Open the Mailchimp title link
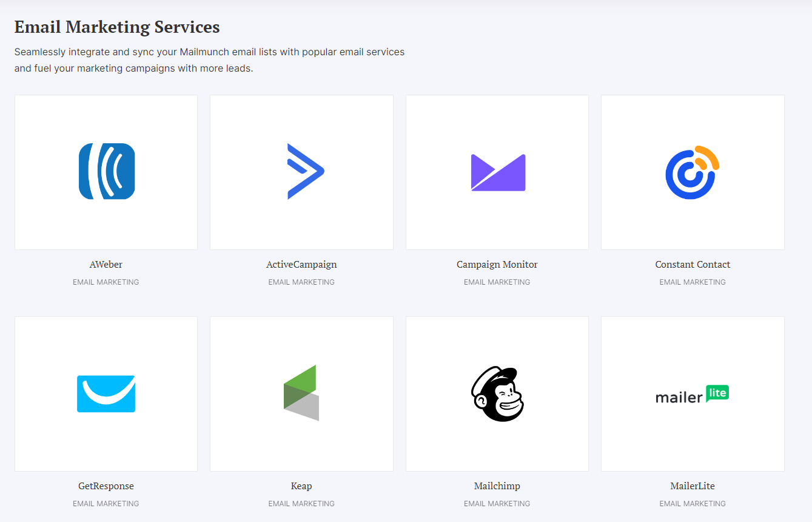Viewport: 812px width, 522px height. pos(497,486)
